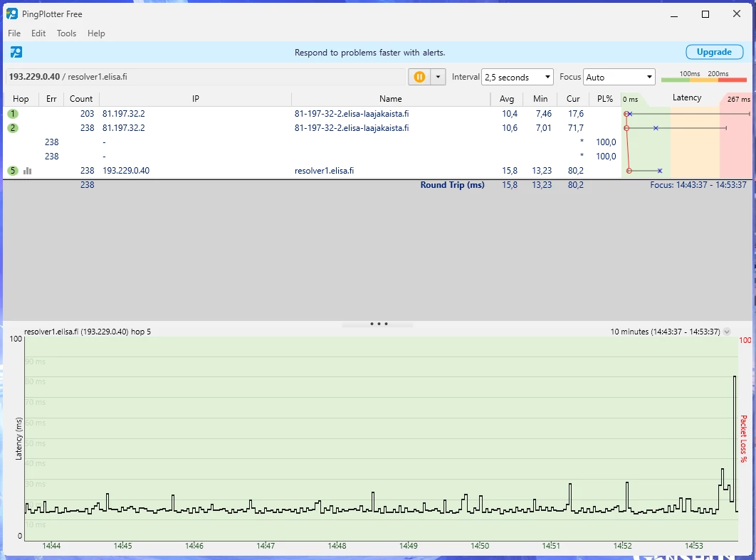The image size is (756, 560).
Task: Open the Tools menu
Action: 66,33
